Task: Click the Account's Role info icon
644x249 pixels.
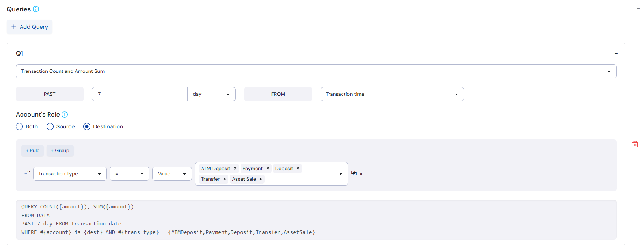Action: [x=65, y=115]
